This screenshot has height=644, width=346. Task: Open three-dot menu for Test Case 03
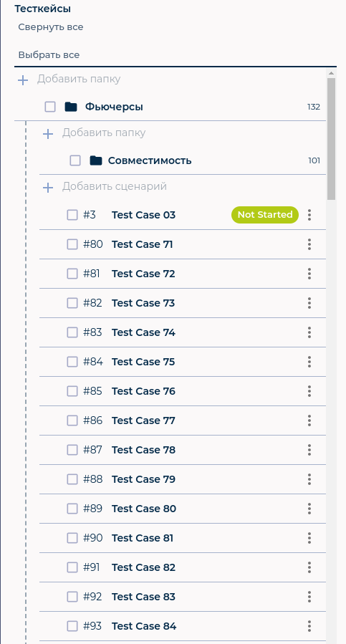tap(309, 215)
